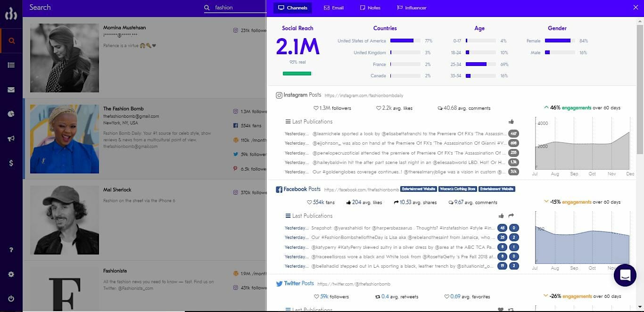
Task: Click the Instagram engagement area chart
Action: [582, 143]
